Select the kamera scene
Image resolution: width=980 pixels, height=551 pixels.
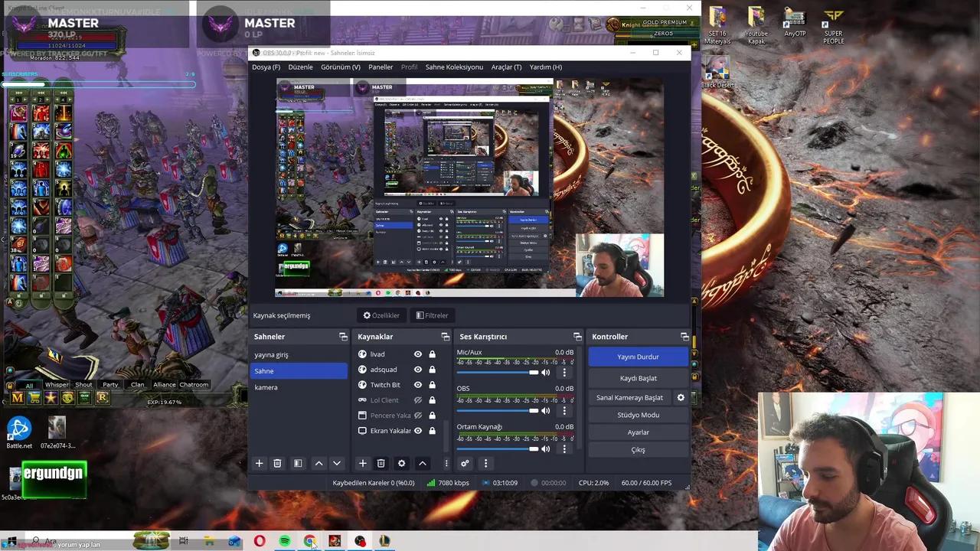[x=266, y=387]
